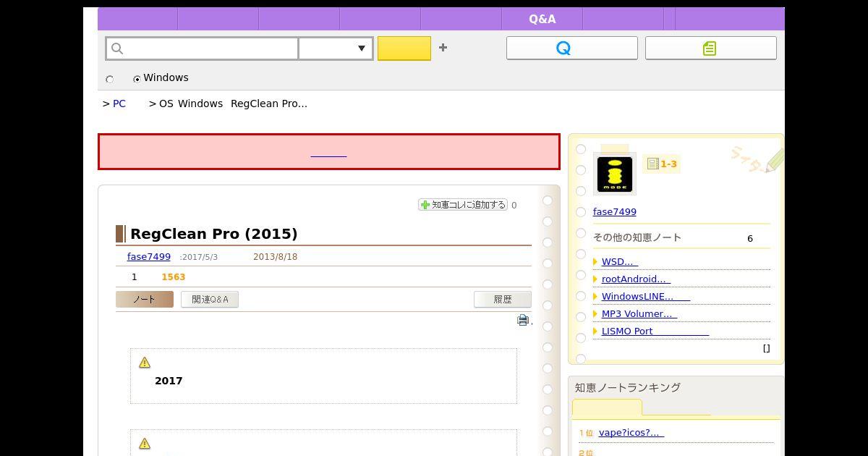The height and width of the screenshot is (456, 868).
Task: Click the plus icon beside yellow button
Action: 443,48
